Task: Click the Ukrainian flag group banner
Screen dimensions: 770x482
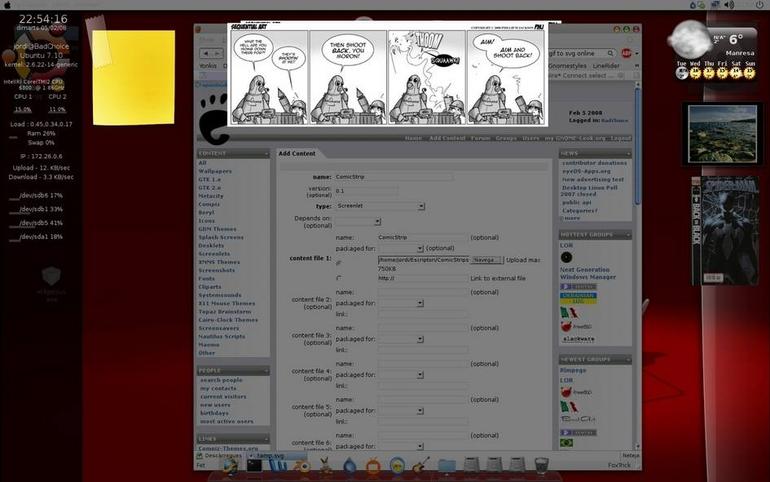Action: point(578,298)
